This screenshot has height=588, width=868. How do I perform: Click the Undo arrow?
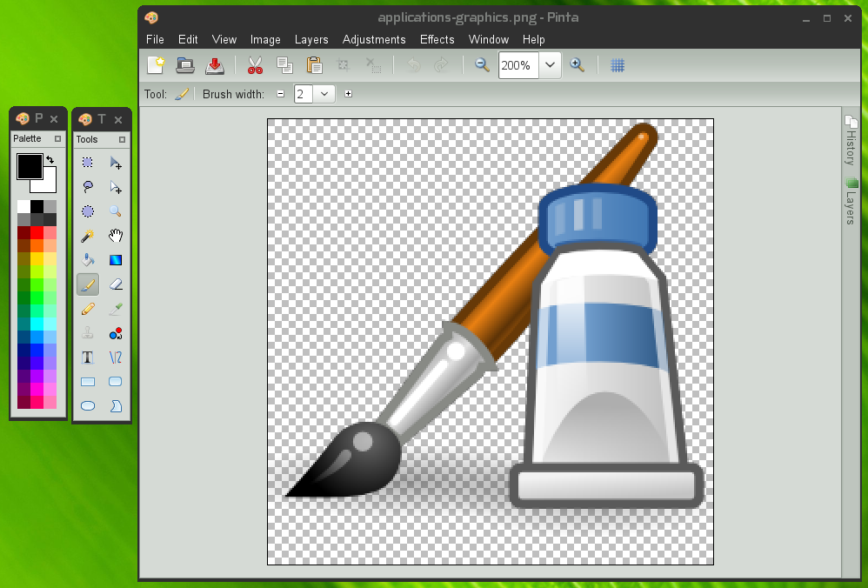pyautogui.click(x=413, y=65)
